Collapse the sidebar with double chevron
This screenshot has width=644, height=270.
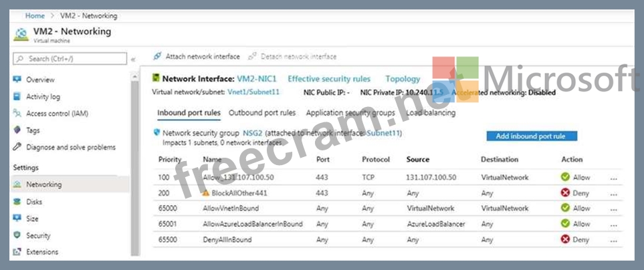pyautogui.click(x=133, y=59)
